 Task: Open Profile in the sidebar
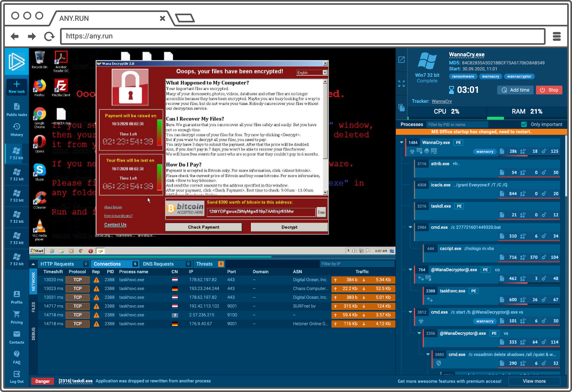17,297
